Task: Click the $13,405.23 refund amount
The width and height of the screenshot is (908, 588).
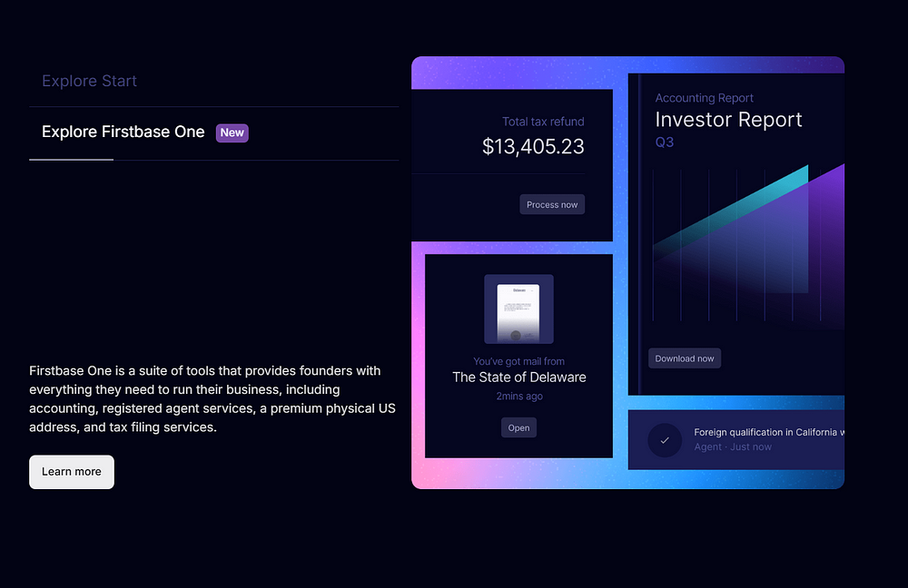Action: tap(533, 146)
